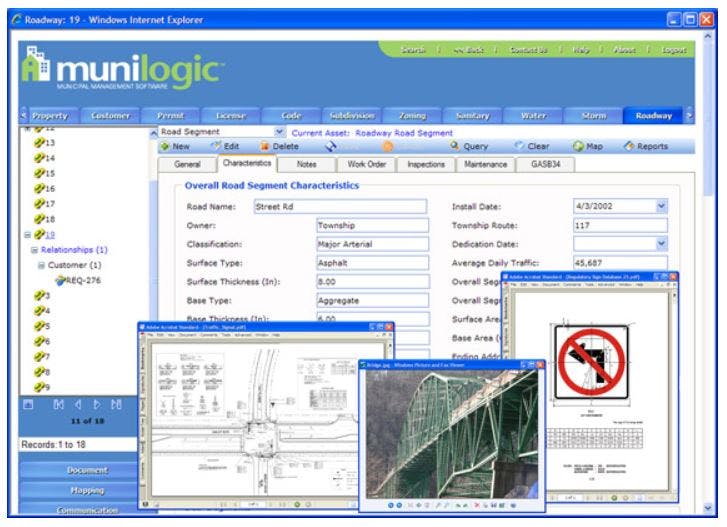Screen dimensions: 727x527
Task: Switch to the General tab
Action: point(187,165)
